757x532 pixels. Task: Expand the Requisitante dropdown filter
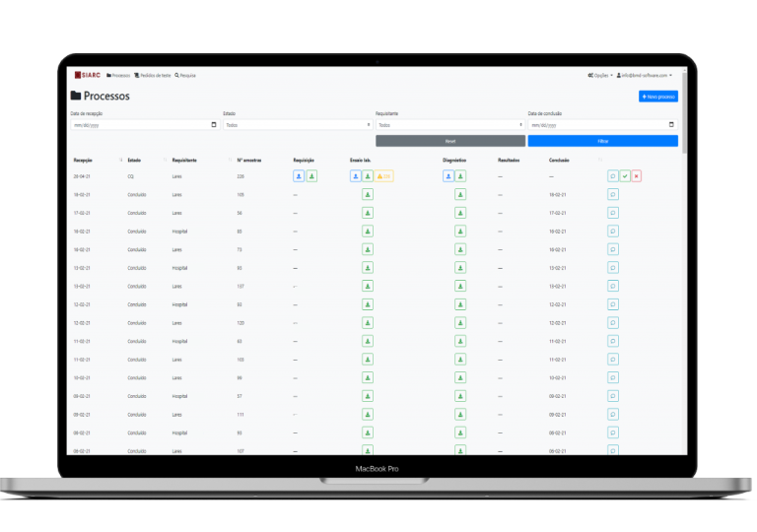pyautogui.click(x=449, y=125)
